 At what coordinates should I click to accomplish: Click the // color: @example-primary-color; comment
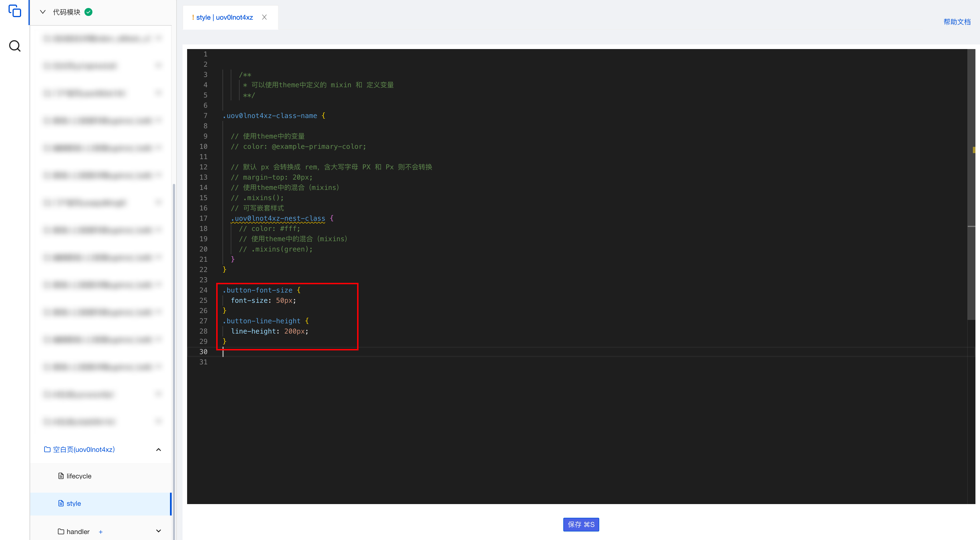(298, 147)
